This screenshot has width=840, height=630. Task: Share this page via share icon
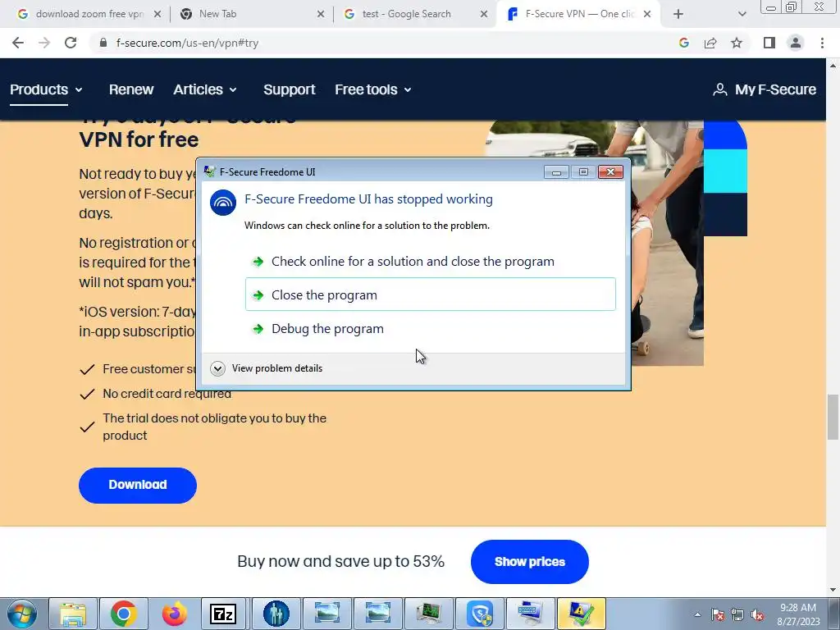tap(710, 43)
